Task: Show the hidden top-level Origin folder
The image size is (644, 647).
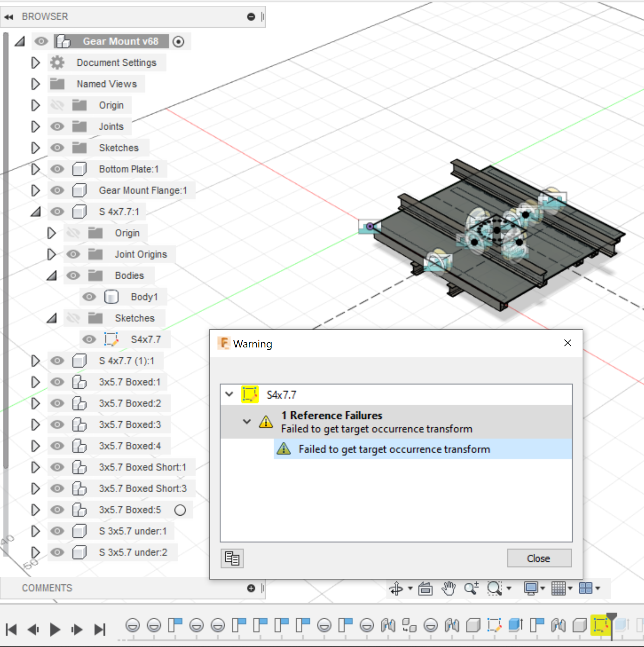Action: click(57, 105)
